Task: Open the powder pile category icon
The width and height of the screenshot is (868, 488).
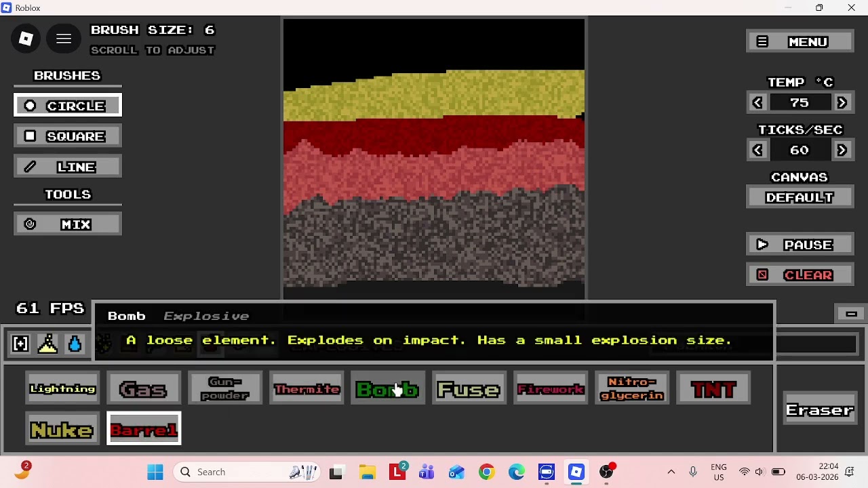Action: [47, 344]
